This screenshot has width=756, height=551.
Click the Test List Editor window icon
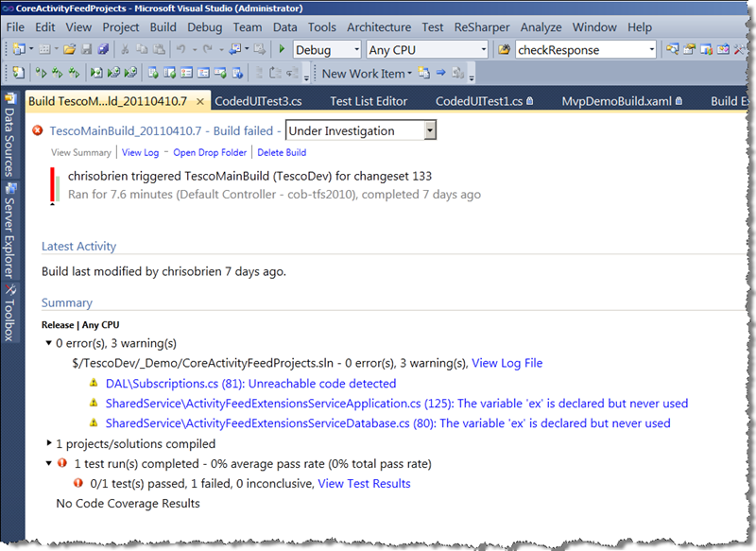[x=170, y=73]
